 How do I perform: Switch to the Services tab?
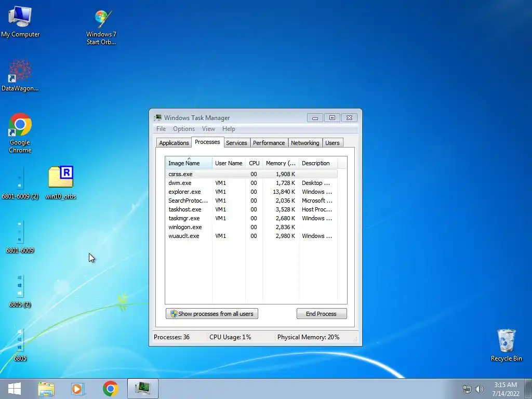point(236,143)
